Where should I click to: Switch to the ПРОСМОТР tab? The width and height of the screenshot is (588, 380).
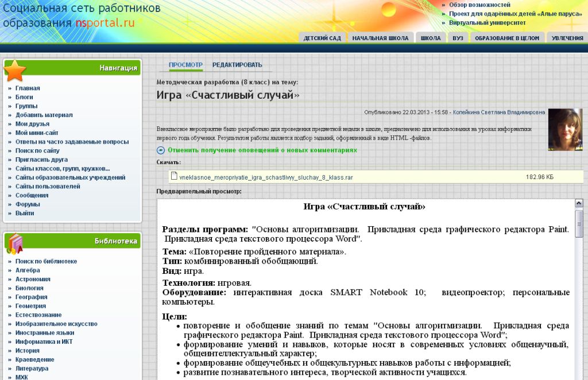(185, 65)
